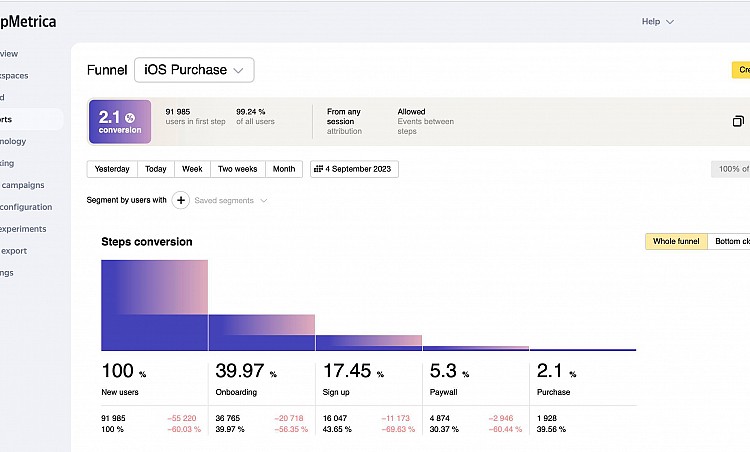Click the plus icon to add segment
This screenshot has width=750, height=452.
point(181,200)
